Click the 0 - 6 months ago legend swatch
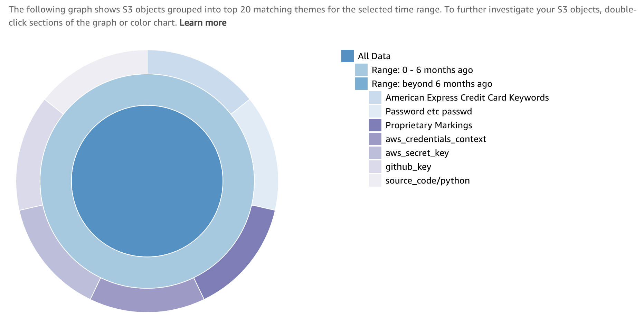Image resolution: width=644 pixels, height=318 pixels. pos(361,70)
